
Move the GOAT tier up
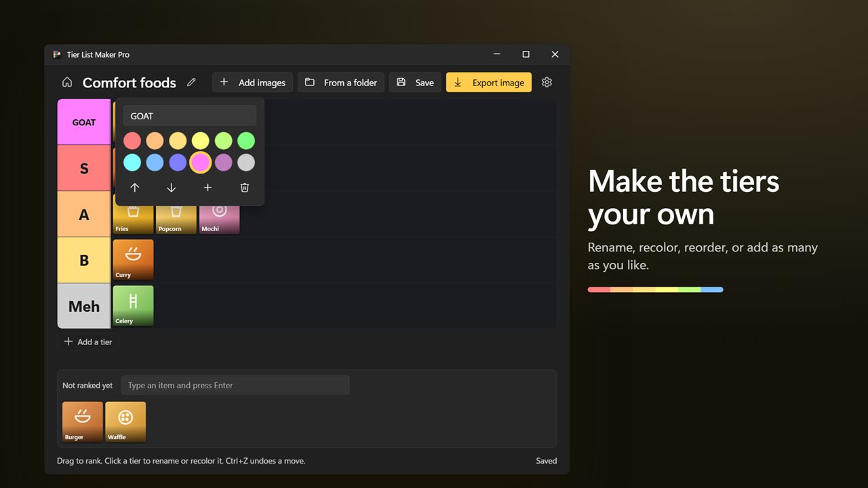134,188
